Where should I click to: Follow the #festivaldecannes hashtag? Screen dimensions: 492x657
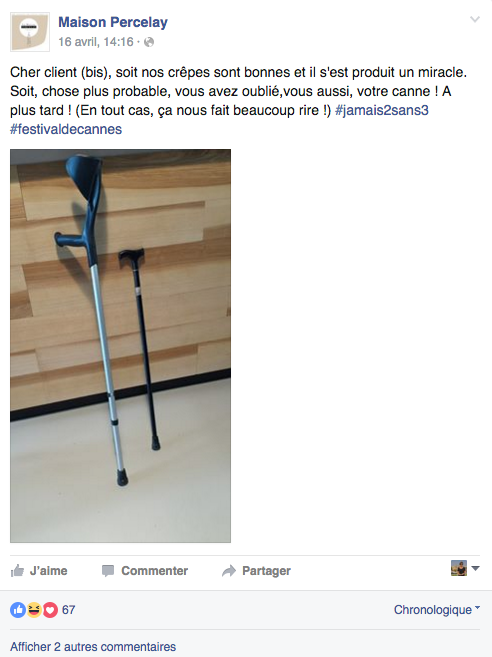point(66,129)
